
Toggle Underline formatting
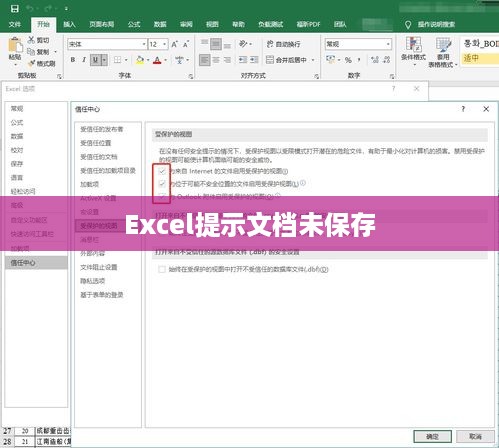tap(95, 60)
